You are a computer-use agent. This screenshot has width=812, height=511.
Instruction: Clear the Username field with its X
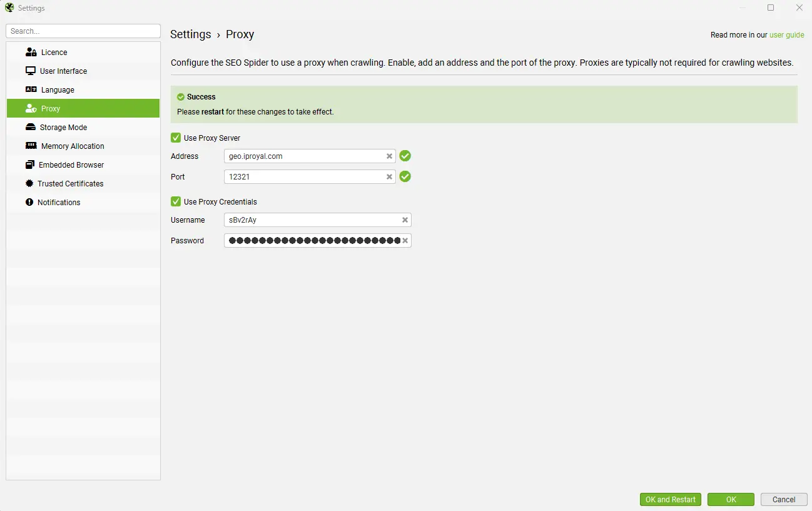coord(405,220)
